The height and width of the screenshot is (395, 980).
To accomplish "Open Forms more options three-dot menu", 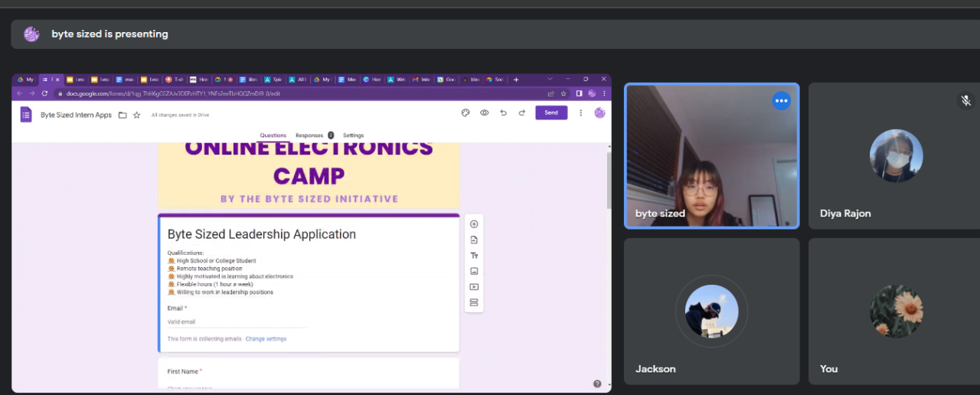I will 580,113.
